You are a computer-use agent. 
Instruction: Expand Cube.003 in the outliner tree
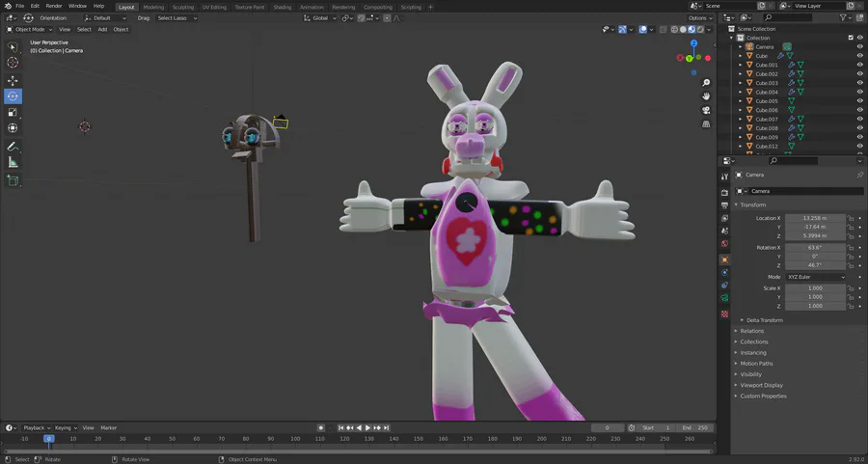click(740, 83)
